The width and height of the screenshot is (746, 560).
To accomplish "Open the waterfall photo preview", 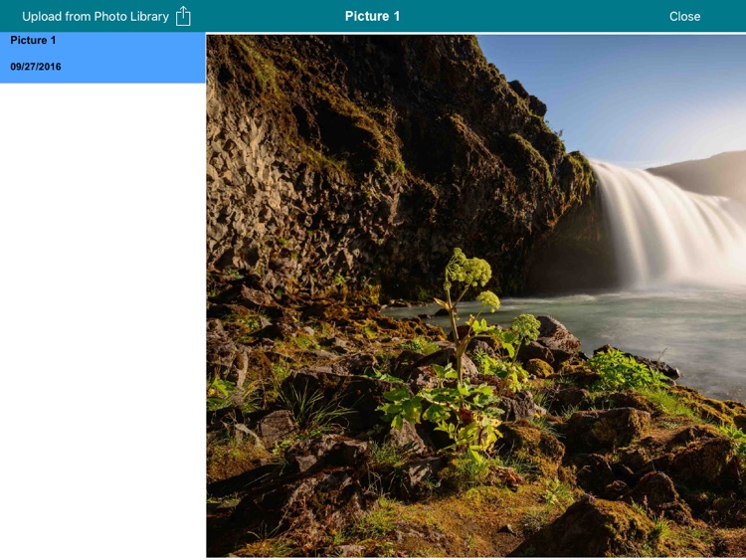I will pyautogui.click(x=475, y=295).
